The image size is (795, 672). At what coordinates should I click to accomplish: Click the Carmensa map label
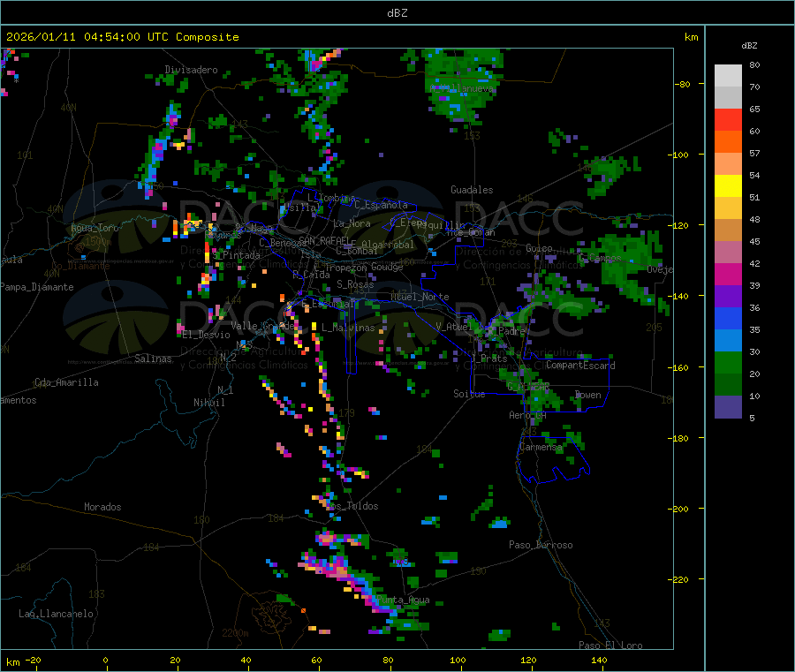pos(541,447)
